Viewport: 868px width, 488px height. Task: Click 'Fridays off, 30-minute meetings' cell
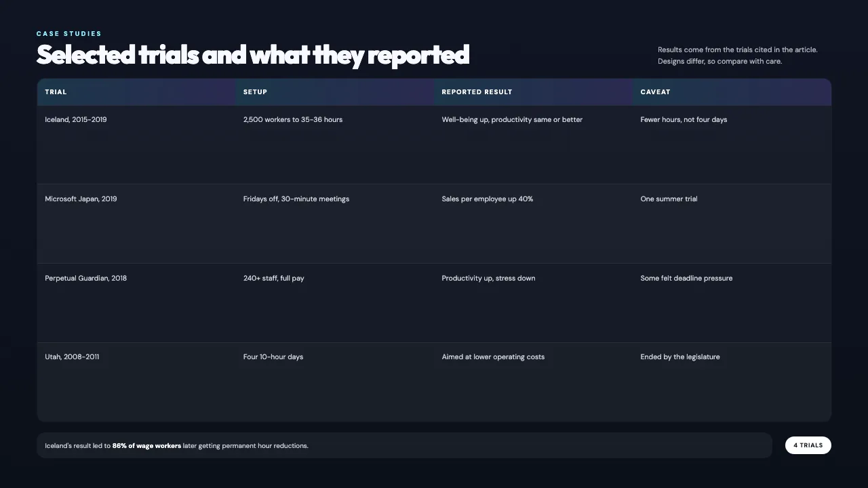(x=334, y=224)
